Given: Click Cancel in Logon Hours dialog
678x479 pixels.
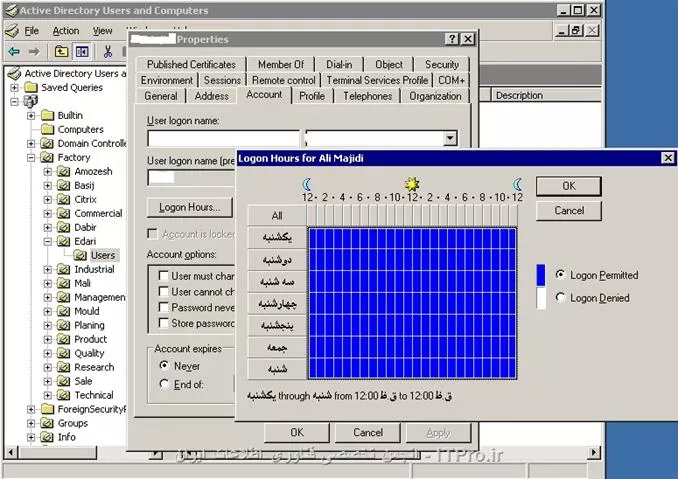Looking at the screenshot, I should click(569, 211).
